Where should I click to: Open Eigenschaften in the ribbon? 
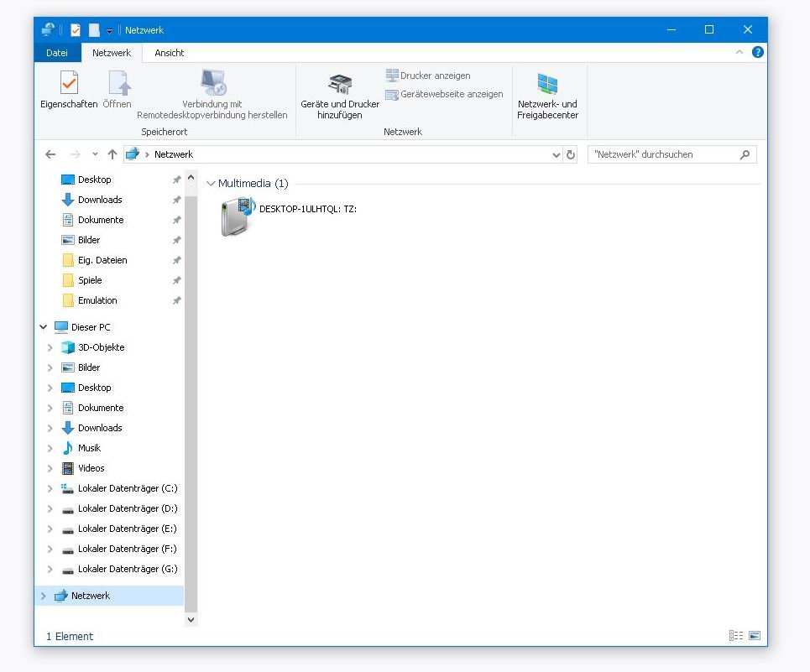pyautogui.click(x=69, y=89)
